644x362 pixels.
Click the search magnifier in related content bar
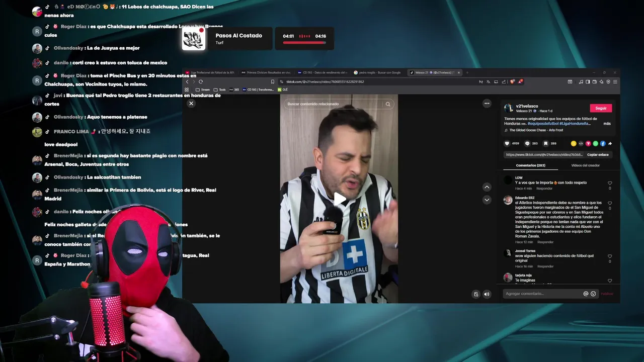click(x=388, y=104)
